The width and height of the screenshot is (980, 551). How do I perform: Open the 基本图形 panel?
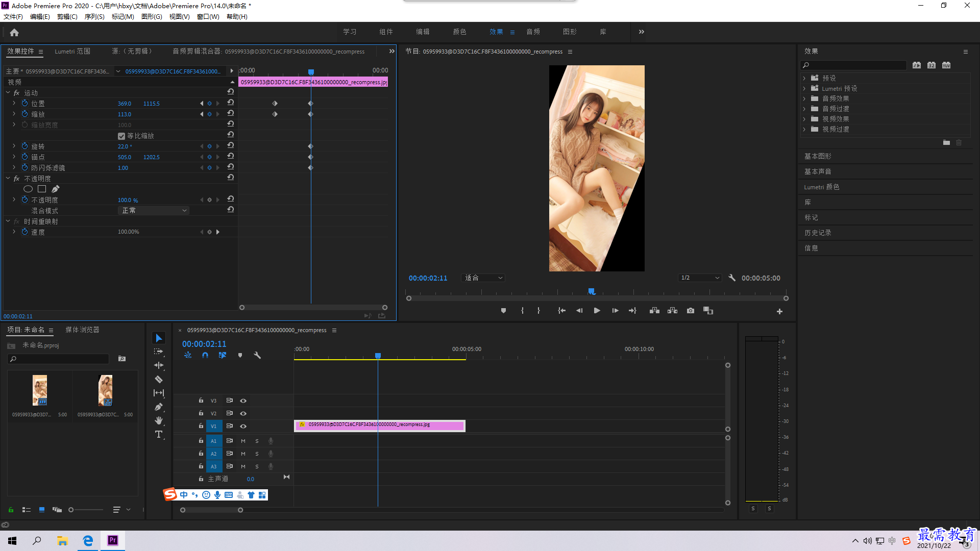click(x=818, y=157)
